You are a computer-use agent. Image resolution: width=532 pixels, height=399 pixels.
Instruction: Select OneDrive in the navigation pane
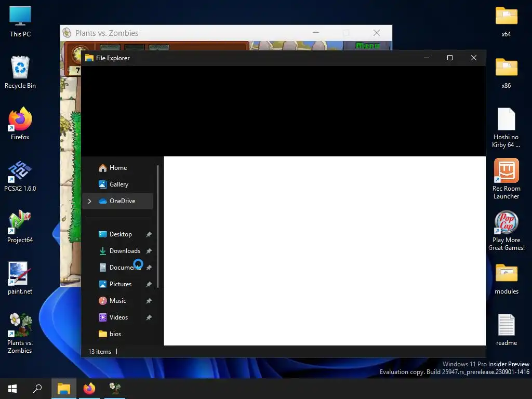pos(117,201)
